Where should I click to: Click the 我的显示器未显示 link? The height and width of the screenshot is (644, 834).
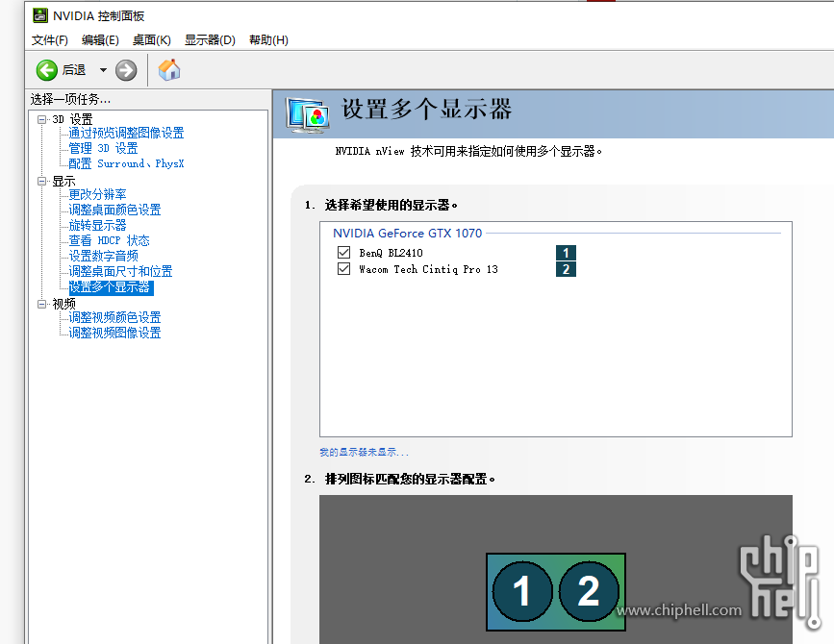click(x=364, y=453)
